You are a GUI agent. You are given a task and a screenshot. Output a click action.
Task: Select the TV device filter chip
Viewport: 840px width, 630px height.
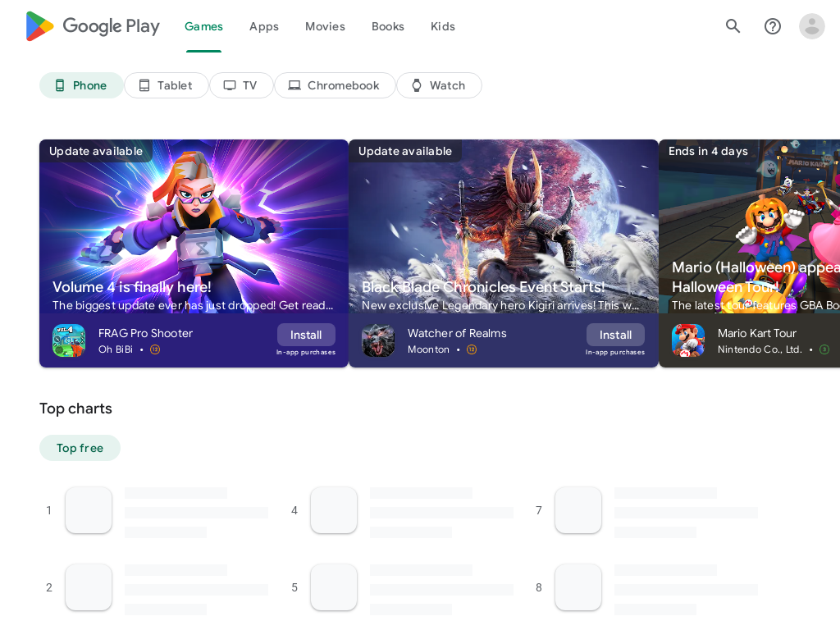(241, 85)
